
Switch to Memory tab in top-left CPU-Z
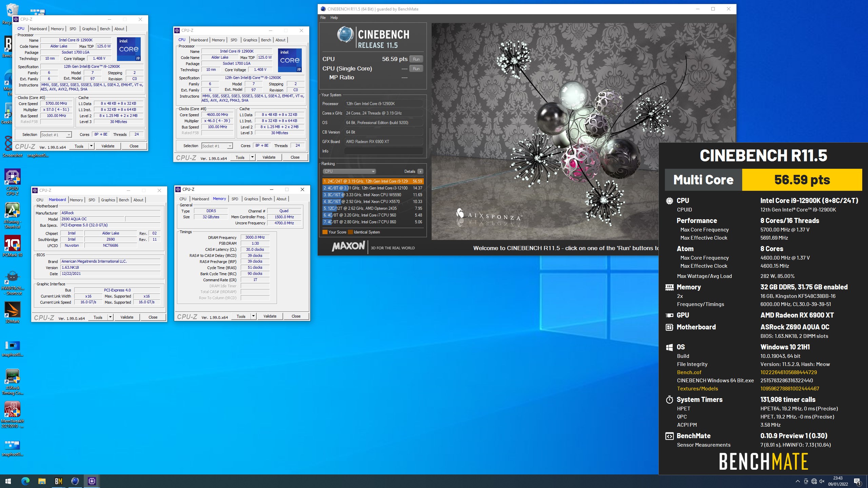point(57,29)
